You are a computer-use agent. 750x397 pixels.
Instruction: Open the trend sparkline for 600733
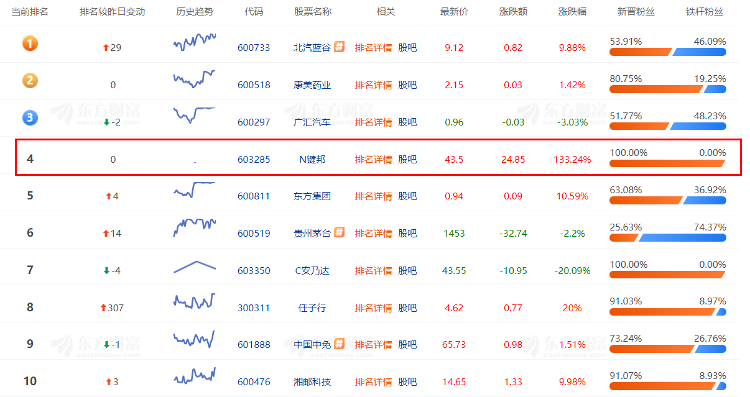(x=195, y=42)
